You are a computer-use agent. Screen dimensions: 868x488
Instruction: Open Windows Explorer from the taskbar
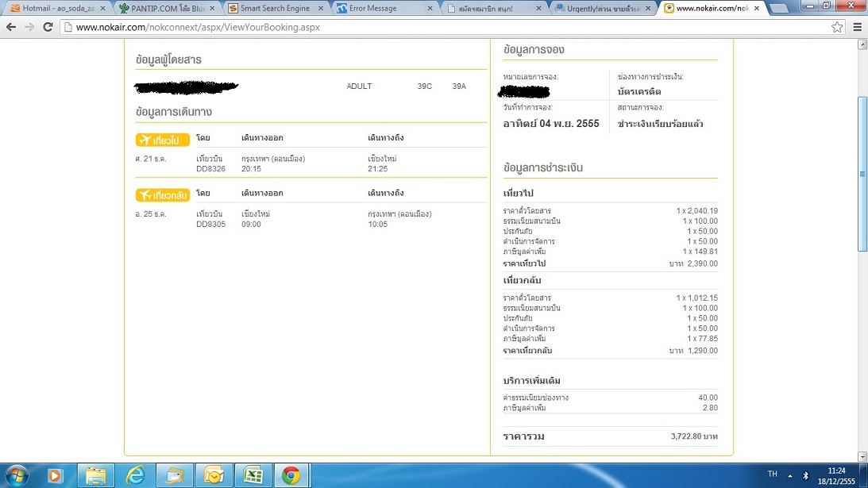(95, 475)
